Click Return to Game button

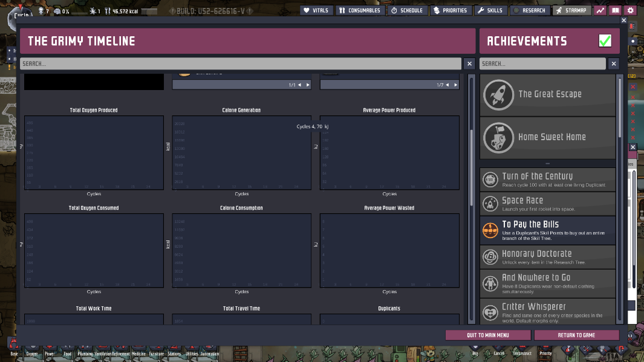[x=576, y=335]
